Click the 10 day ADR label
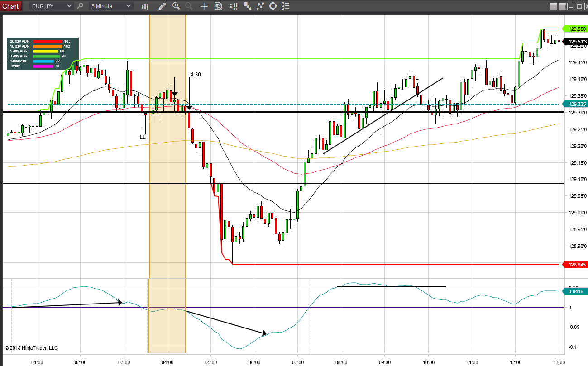The width and height of the screenshot is (588, 366). click(x=19, y=46)
